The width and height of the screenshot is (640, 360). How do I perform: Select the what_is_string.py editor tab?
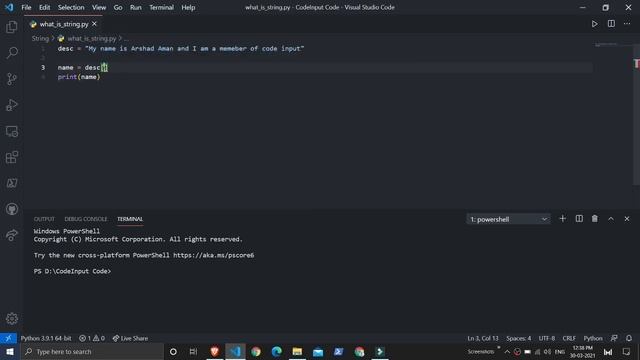click(63, 24)
